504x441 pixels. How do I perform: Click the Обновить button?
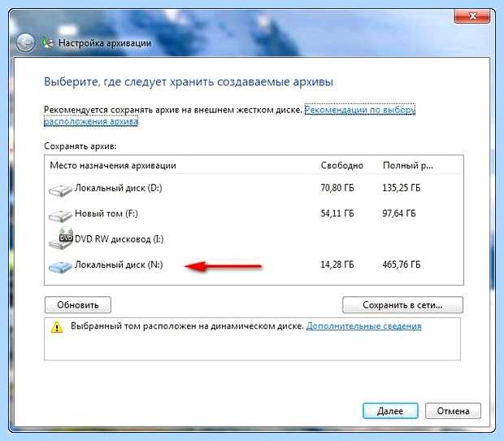(78, 304)
